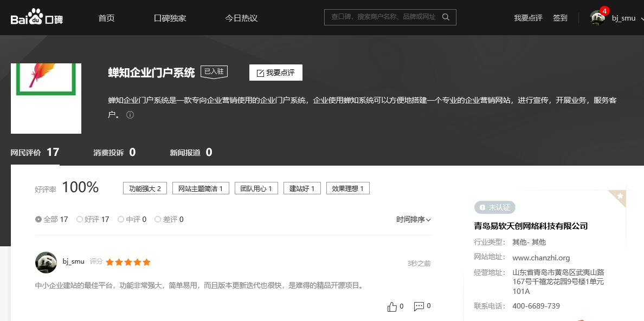This screenshot has width=644, height=321.
Task: Click the star ribbon on the company card
Action: pos(620,196)
